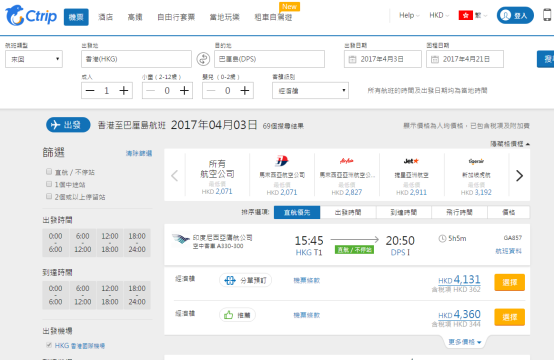554x360 pixels.
Task: Select arrival time 12:00-18:00 filter
Action: 110,295
